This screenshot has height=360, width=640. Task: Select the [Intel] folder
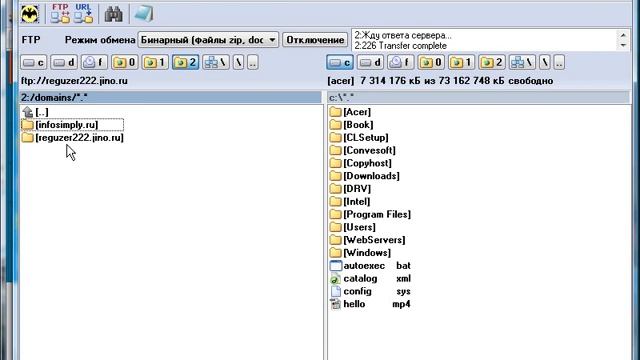click(350, 202)
